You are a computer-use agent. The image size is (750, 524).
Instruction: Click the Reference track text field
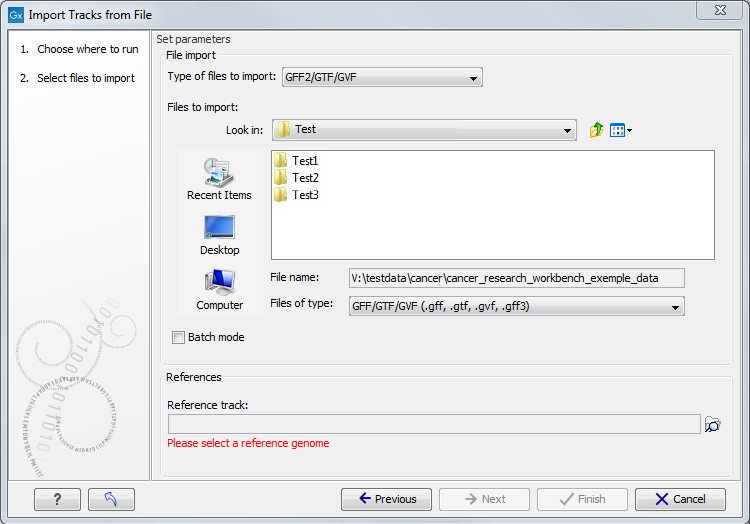tap(434, 425)
